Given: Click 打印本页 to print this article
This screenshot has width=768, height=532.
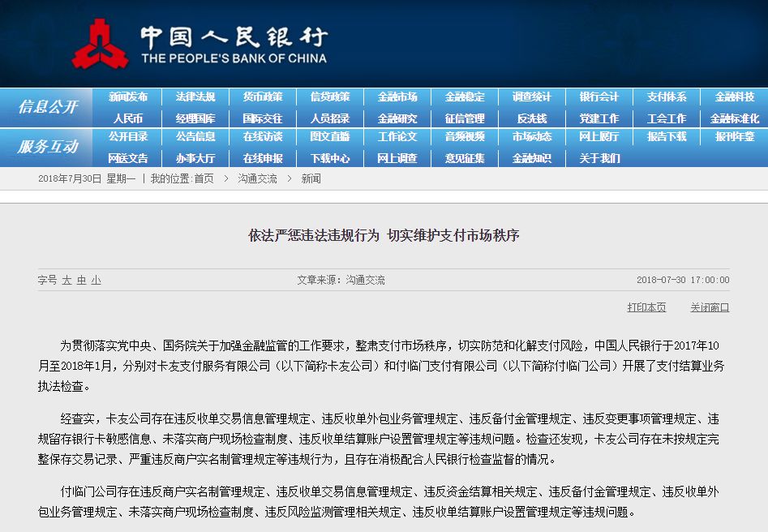Looking at the screenshot, I should pyautogui.click(x=647, y=307).
